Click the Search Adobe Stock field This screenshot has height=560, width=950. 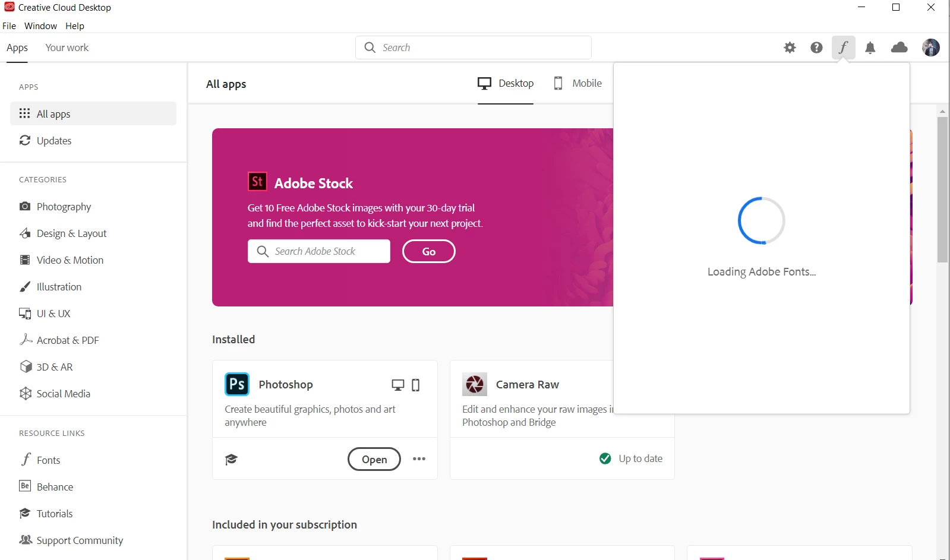(319, 251)
